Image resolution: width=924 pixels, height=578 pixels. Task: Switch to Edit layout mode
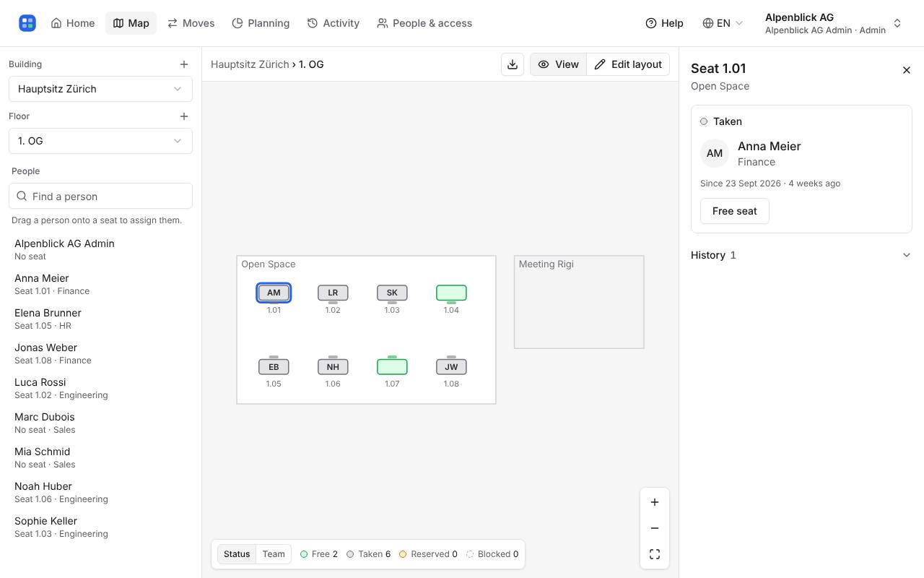coord(628,64)
